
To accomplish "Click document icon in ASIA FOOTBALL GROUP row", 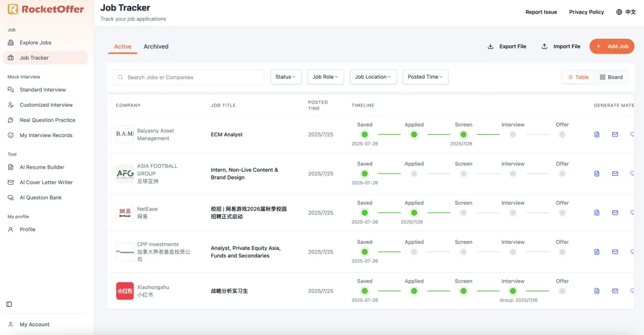I will [597, 173].
